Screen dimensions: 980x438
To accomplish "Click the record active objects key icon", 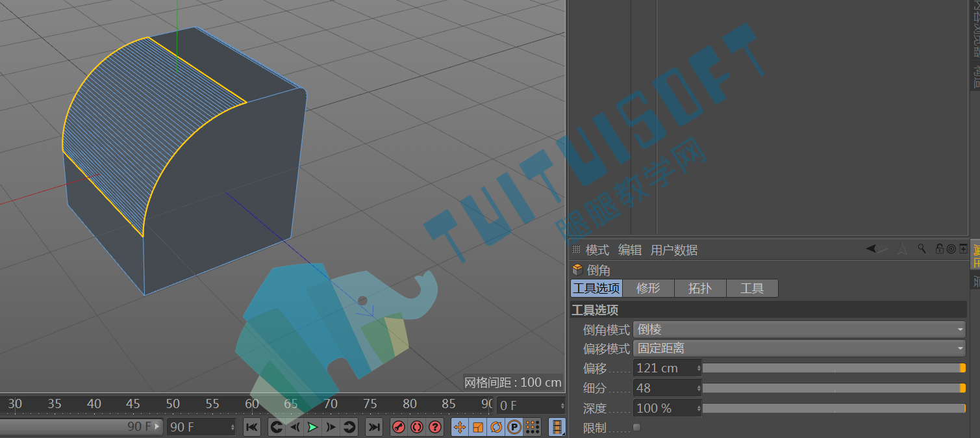I will tap(399, 427).
